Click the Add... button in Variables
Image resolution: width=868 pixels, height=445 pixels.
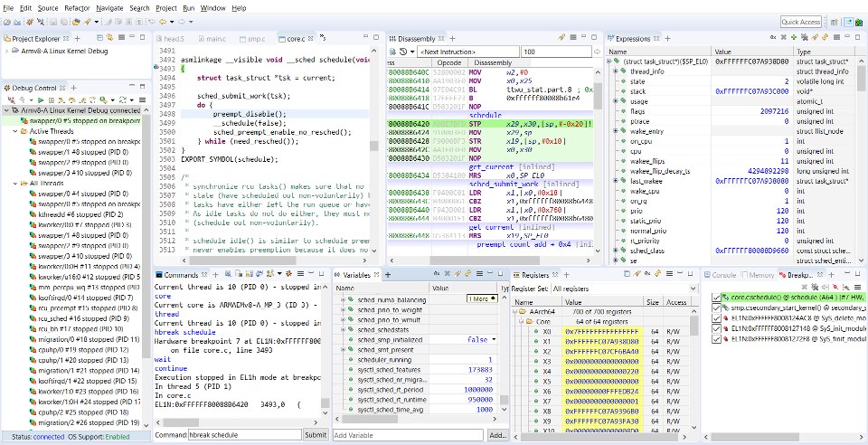497,435
